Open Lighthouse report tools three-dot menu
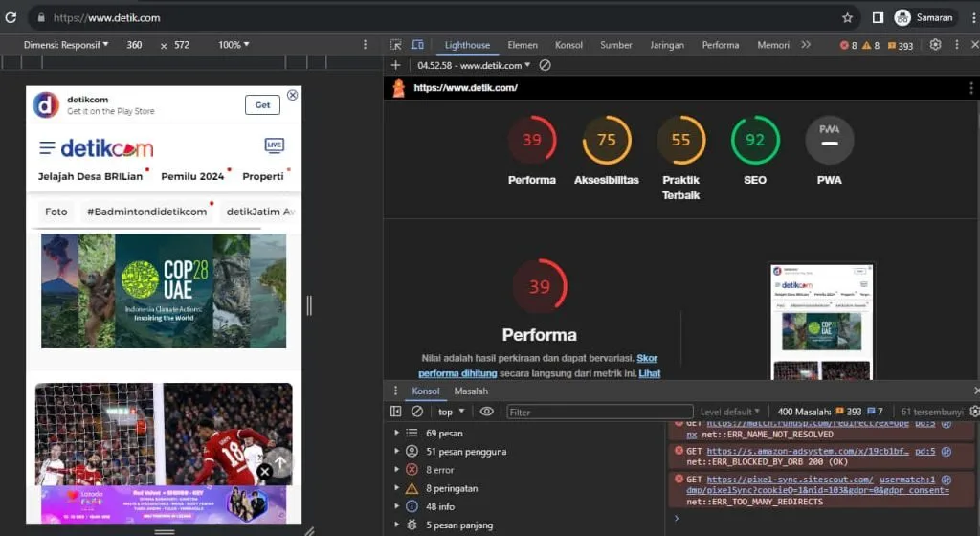This screenshot has height=536, width=980. (x=970, y=88)
